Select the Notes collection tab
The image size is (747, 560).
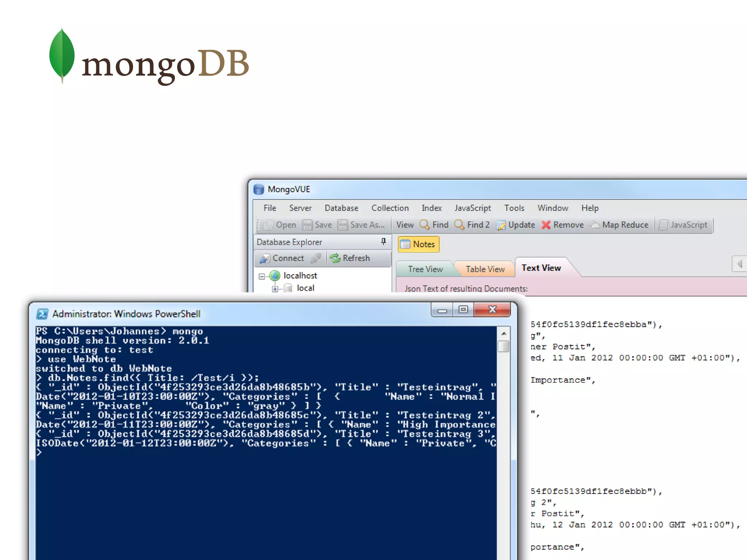418,244
